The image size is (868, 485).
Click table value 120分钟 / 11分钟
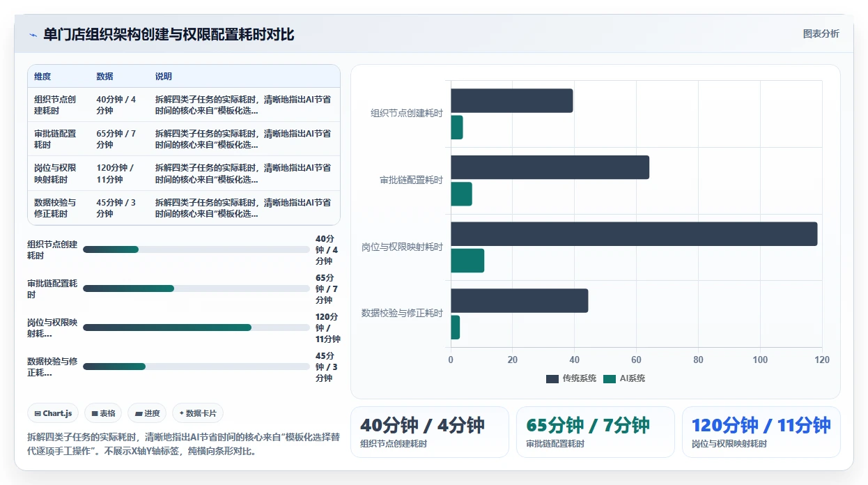(116, 174)
